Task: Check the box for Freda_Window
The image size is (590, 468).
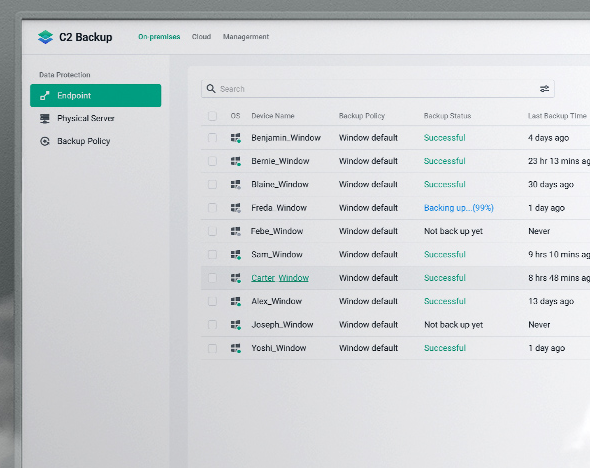Action: 212,208
